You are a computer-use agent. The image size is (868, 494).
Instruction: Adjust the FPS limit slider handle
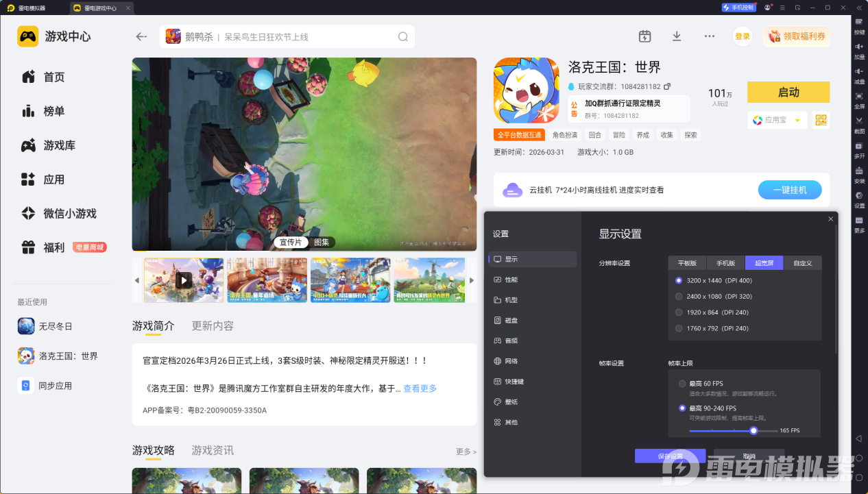coord(754,430)
